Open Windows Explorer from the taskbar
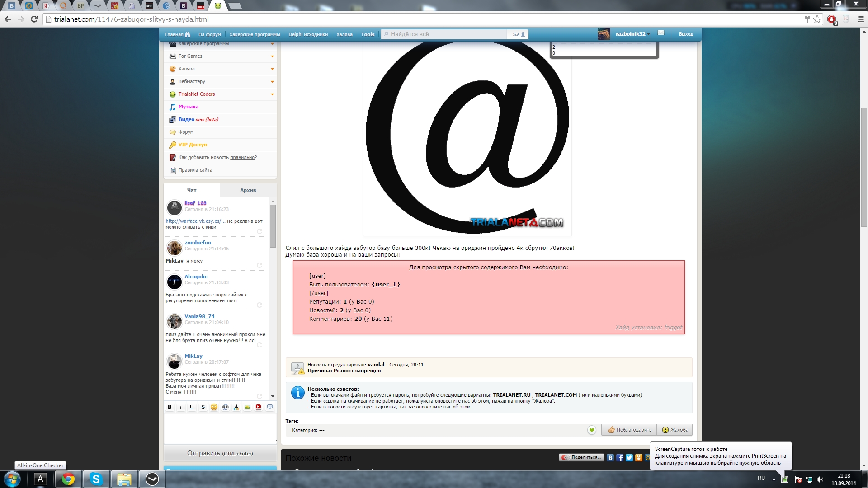The height and width of the screenshot is (488, 868). (124, 479)
